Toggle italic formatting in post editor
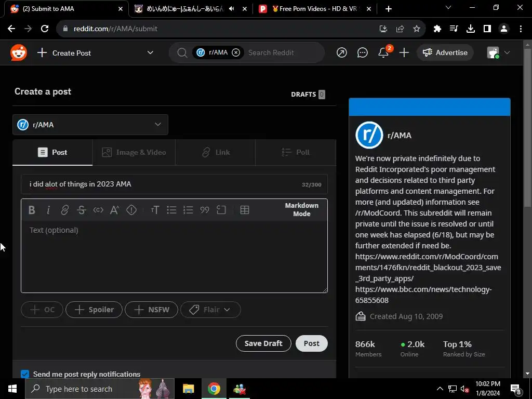Viewport: 532px width, 399px height. tap(48, 210)
